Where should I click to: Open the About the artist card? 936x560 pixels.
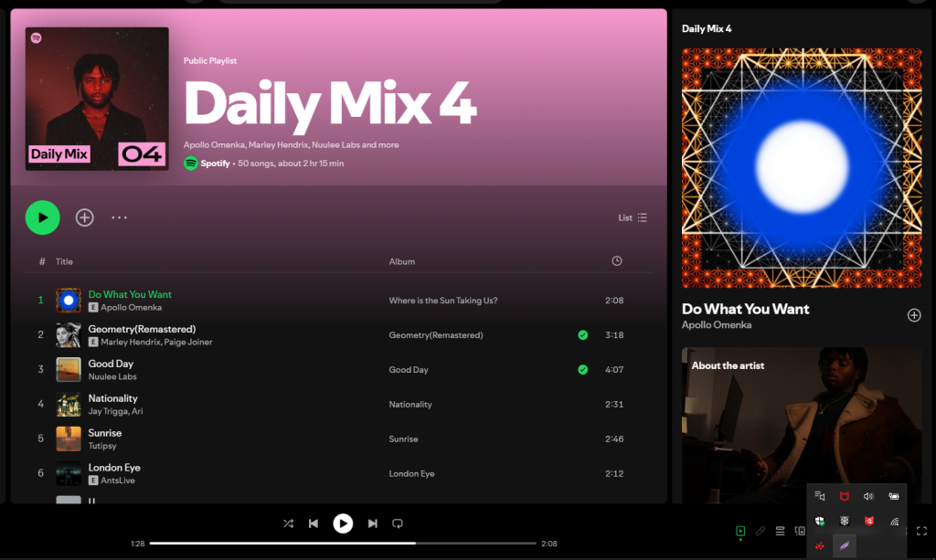pos(802,425)
